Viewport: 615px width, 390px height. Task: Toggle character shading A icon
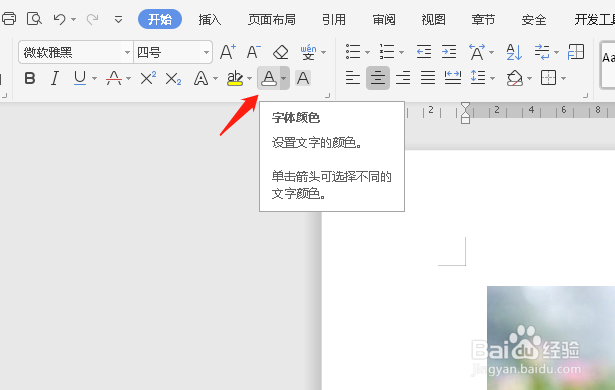[303, 78]
